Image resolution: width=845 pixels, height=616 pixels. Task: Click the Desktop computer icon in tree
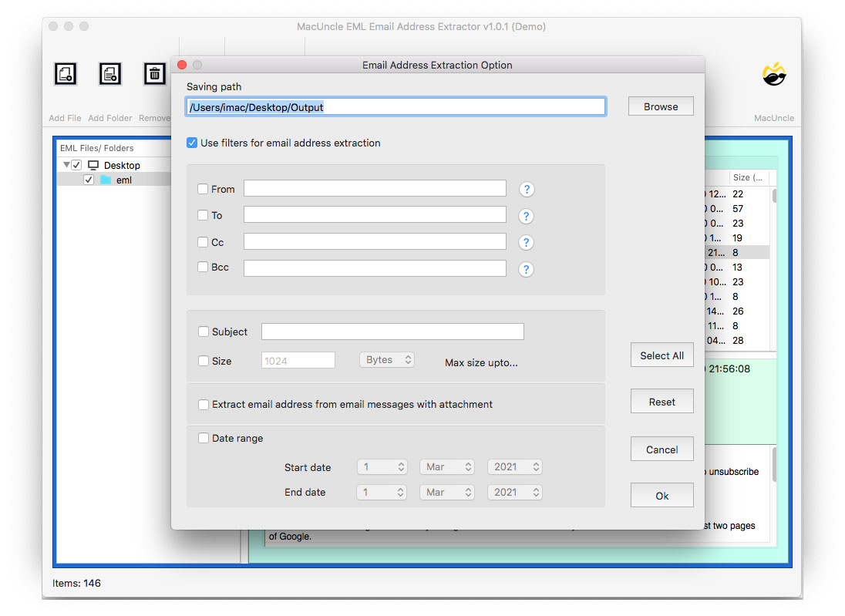[x=93, y=165]
